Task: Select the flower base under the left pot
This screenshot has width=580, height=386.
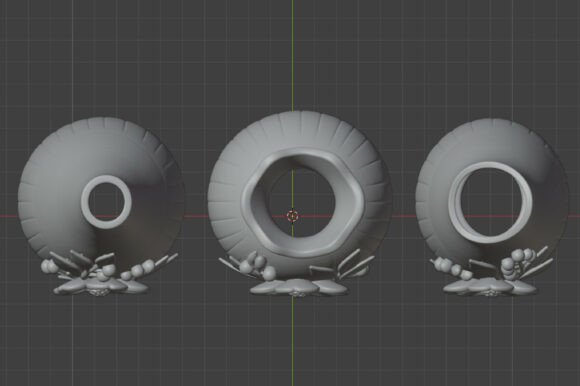Action: [x=101, y=287]
